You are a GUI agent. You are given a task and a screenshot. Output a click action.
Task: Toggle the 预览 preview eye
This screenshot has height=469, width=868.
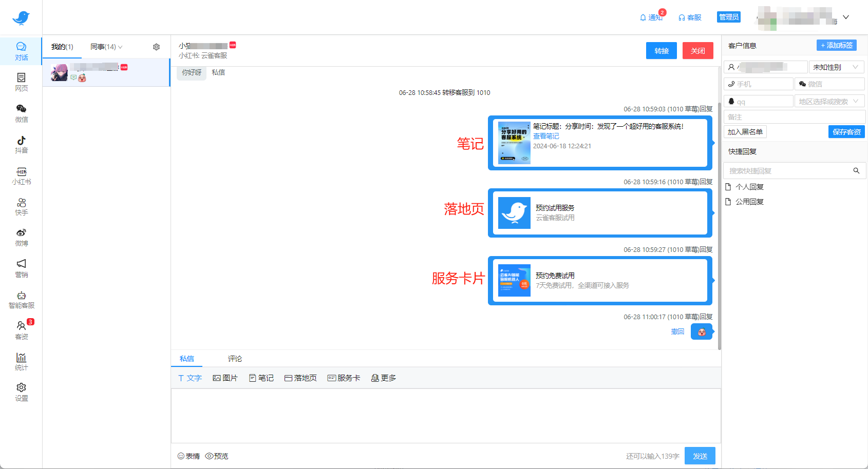[x=217, y=456]
